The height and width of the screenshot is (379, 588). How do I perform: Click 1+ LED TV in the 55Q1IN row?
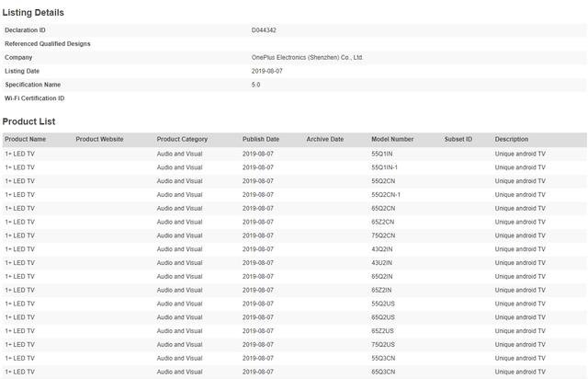point(19,154)
